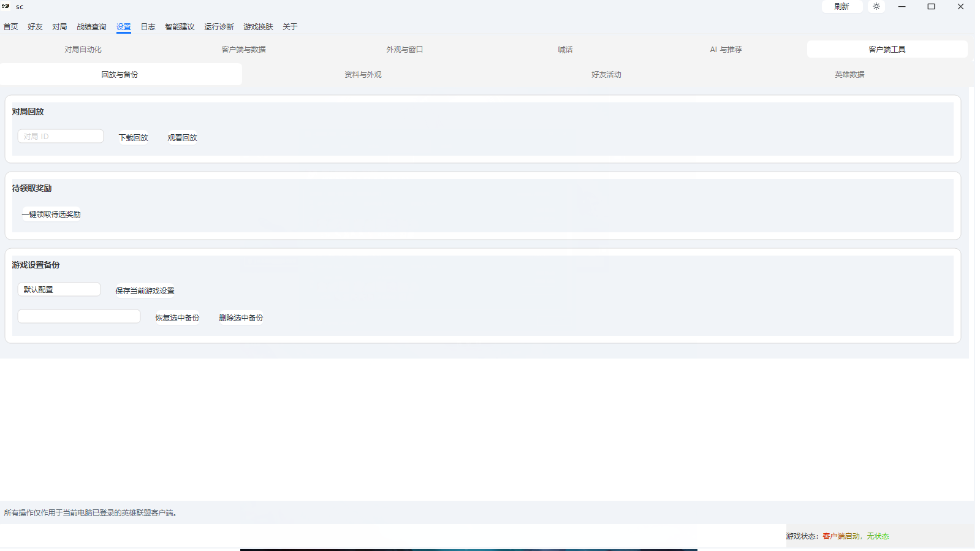Click 删除选中备份

point(241,318)
